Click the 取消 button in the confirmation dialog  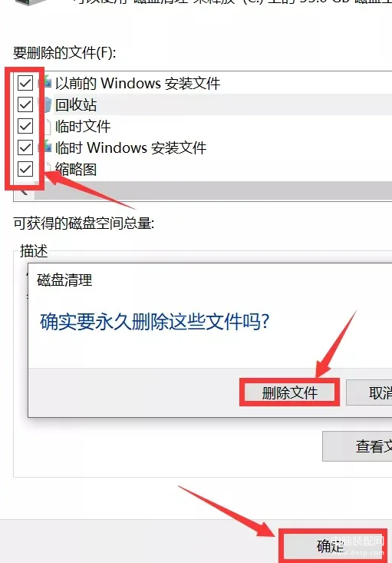pos(369,392)
